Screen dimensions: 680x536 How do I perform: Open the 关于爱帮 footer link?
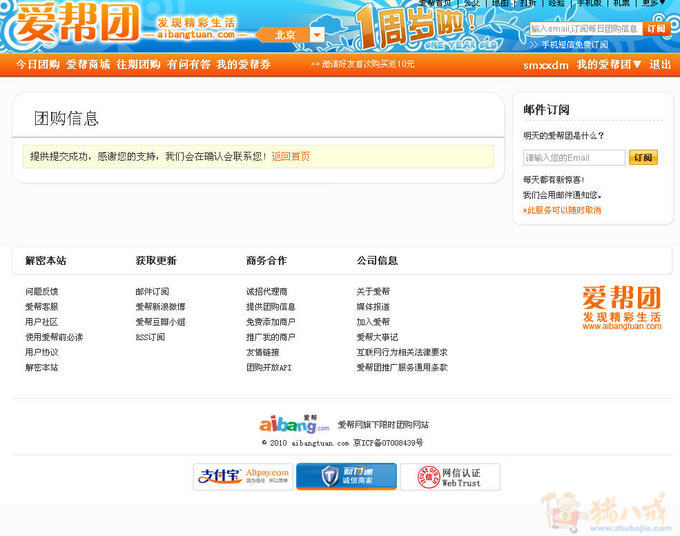pyautogui.click(x=373, y=291)
